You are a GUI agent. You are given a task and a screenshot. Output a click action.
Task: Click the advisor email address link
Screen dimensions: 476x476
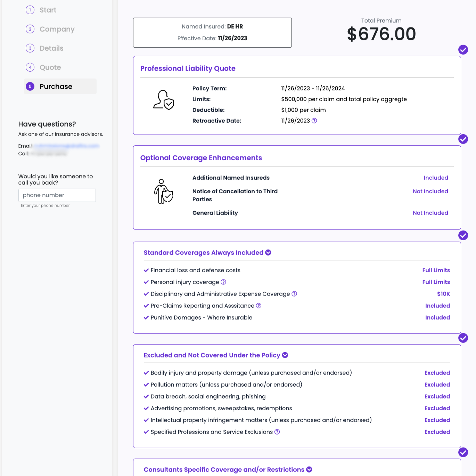coord(66,146)
